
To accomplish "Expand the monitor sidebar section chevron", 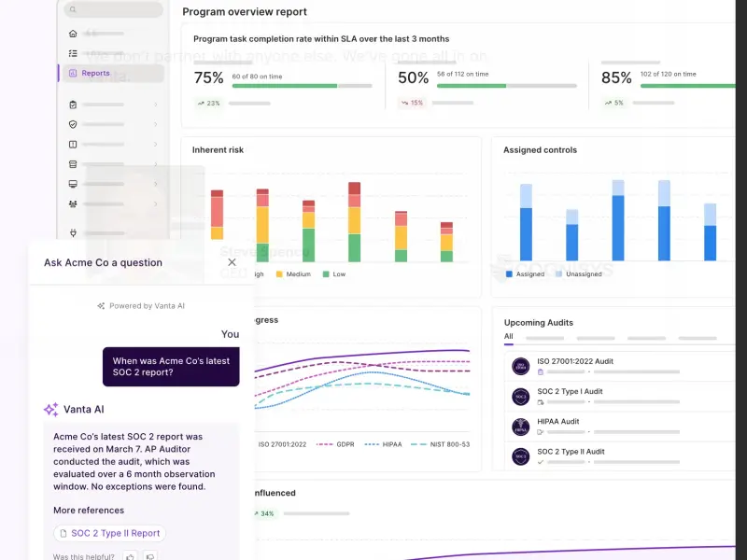I will tap(156, 184).
